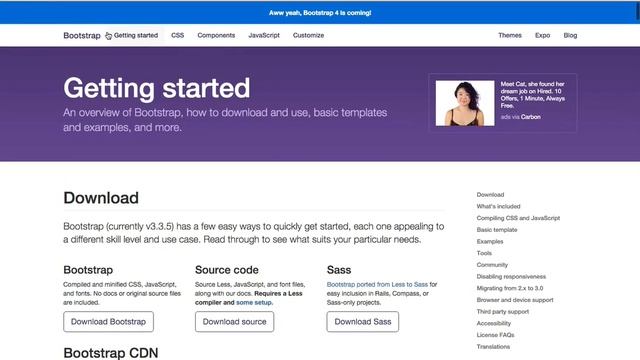Open the 'Meet Cat' ad text
Screen dimensions: 640x360
533,95
